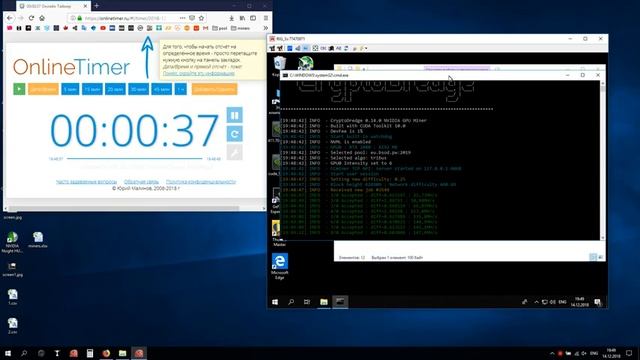The width and height of the screenshot is (640, 360).
Task: Open Calculator from the host taskbar
Action: [90, 353]
